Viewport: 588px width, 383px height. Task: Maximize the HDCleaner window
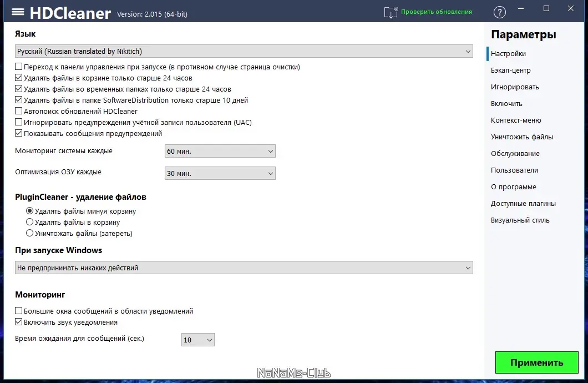tap(546, 9)
